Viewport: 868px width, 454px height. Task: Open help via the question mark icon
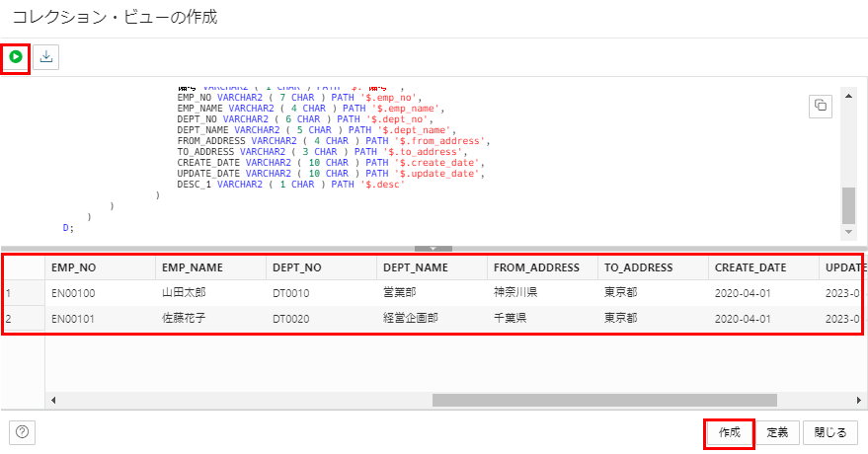click(22, 432)
